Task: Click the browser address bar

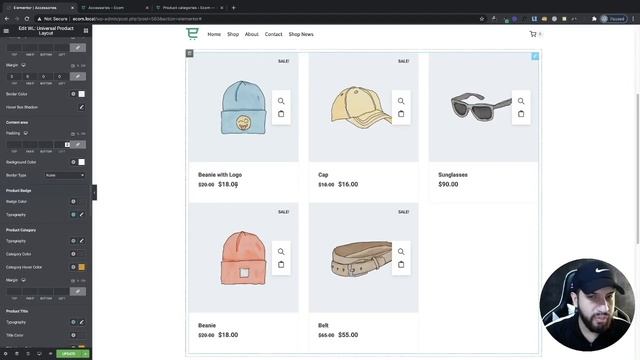Action: [x=257, y=19]
